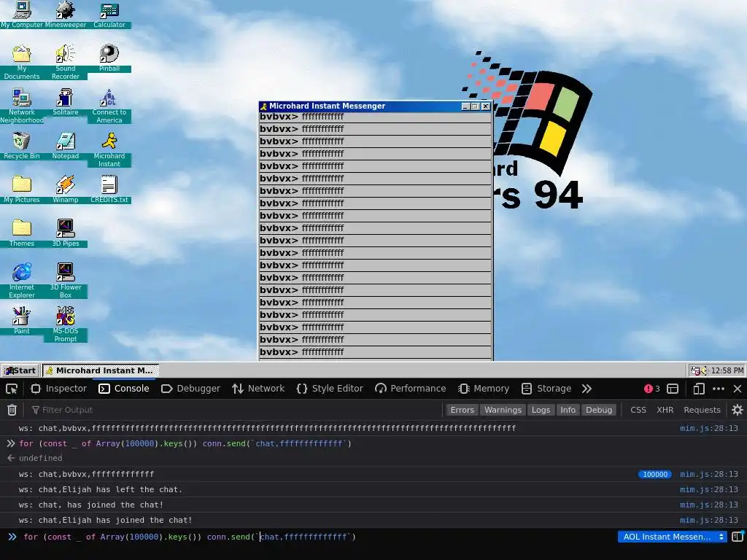The width and height of the screenshot is (747, 560).
Task: Toggle the XHR filter
Action: [665, 410]
